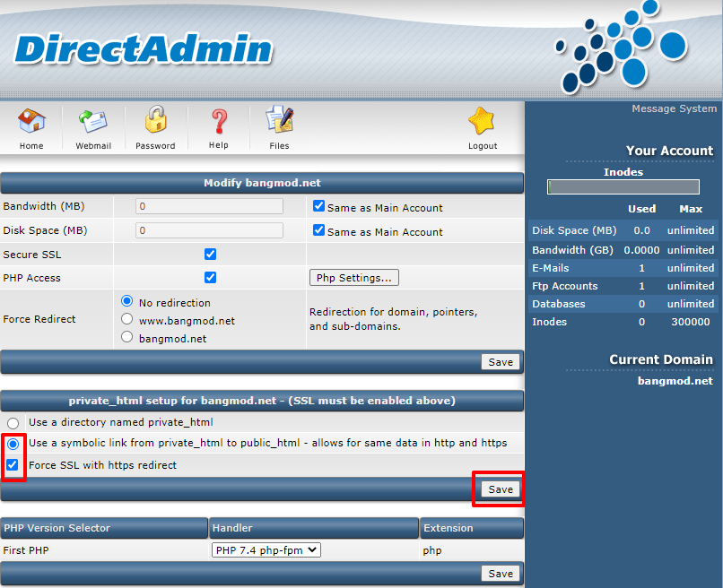Click the 'Ftp Accounts' account row label

pos(565,286)
